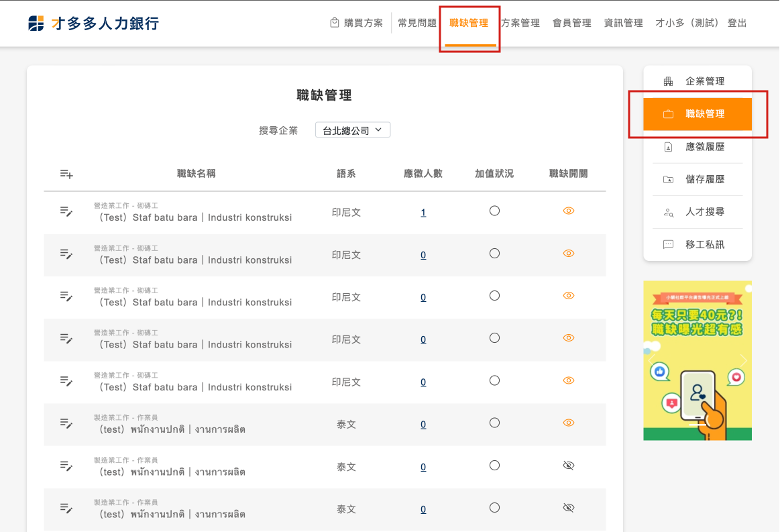The image size is (780, 532).
Task: Go to 會員管理 in the top menu
Action: tap(571, 23)
